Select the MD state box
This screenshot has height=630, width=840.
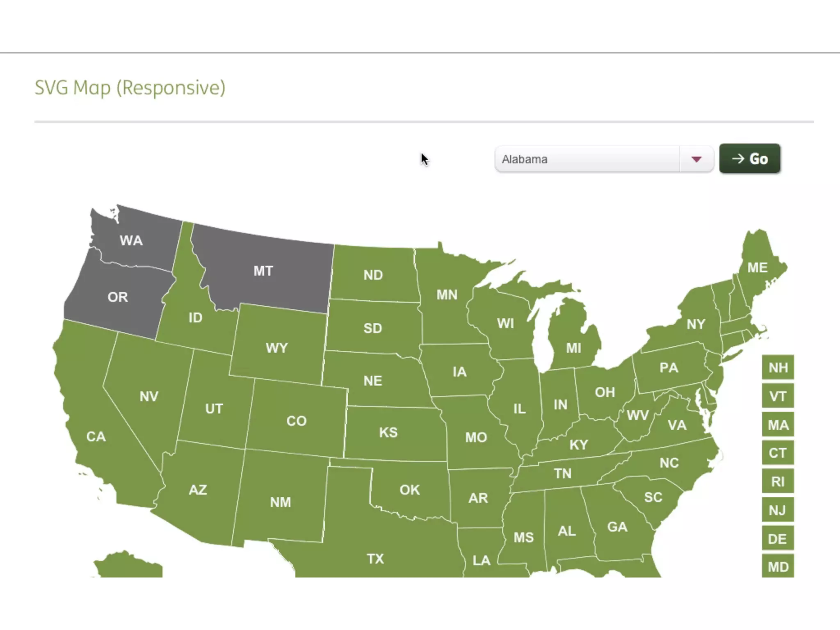pyautogui.click(x=778, y=566)
